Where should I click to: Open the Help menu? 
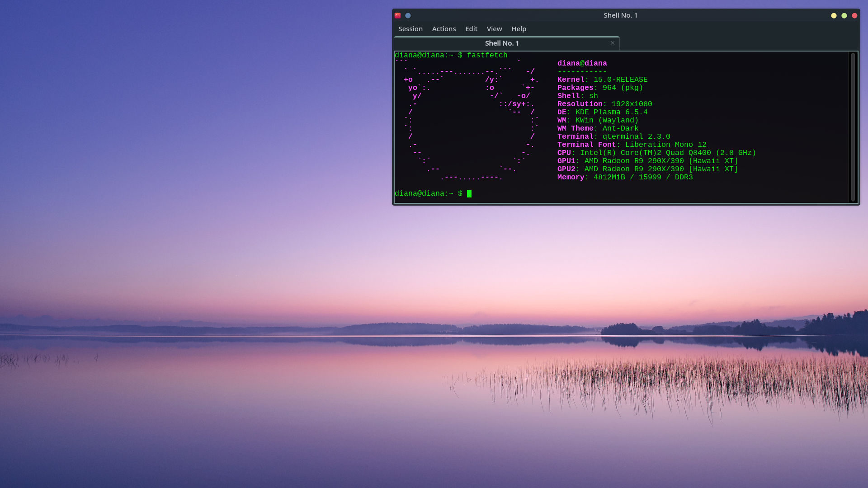519,29
